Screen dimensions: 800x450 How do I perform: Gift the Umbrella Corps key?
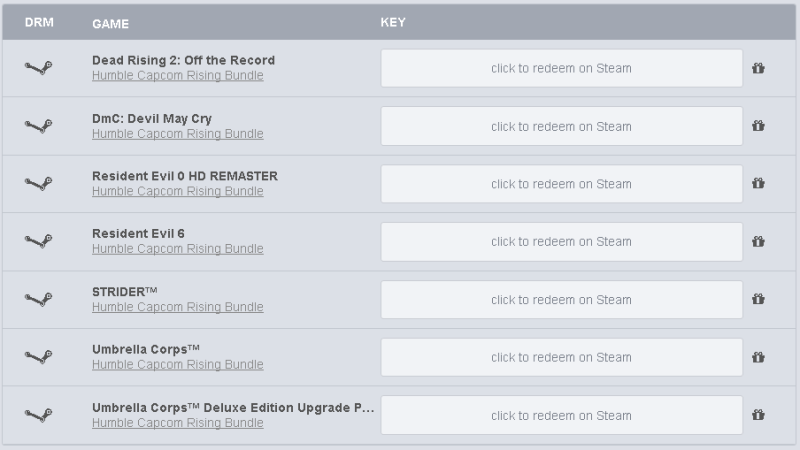[758, 357]
